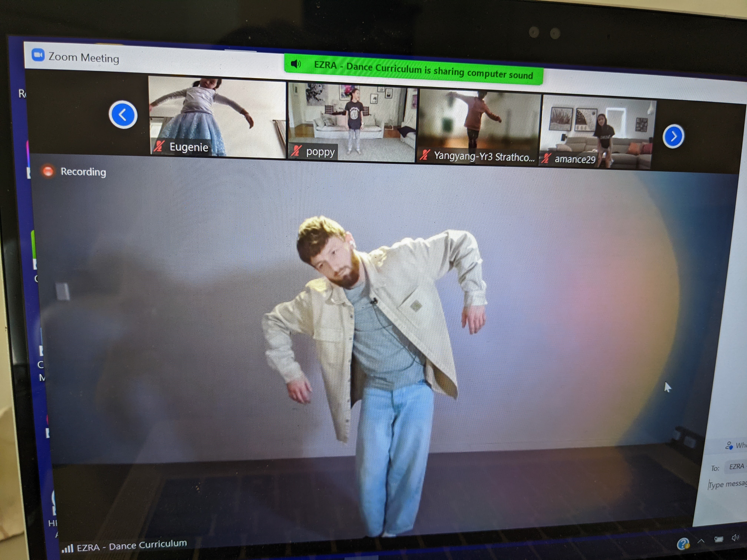Image resolution: width=747 pixels, height=560 pixels.
Task: Click the Recording status text
Action: coord(83,172)
